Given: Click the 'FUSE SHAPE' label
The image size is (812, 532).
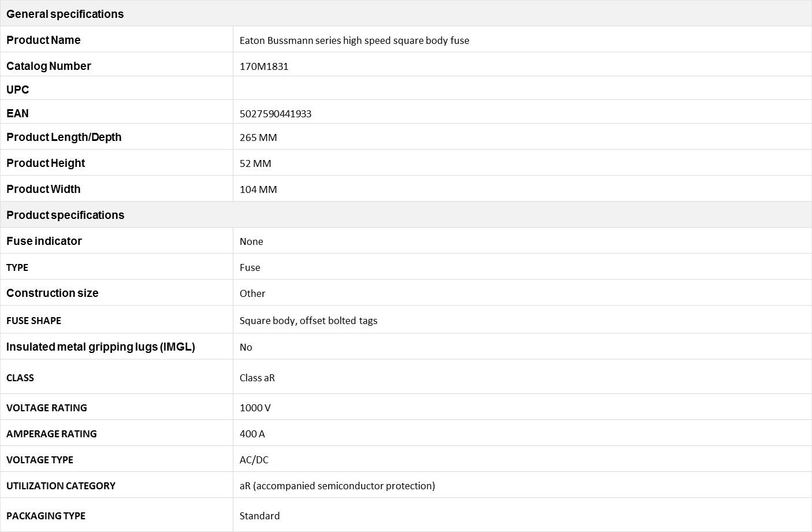Looking at the screenshot, I should (33, 321).
